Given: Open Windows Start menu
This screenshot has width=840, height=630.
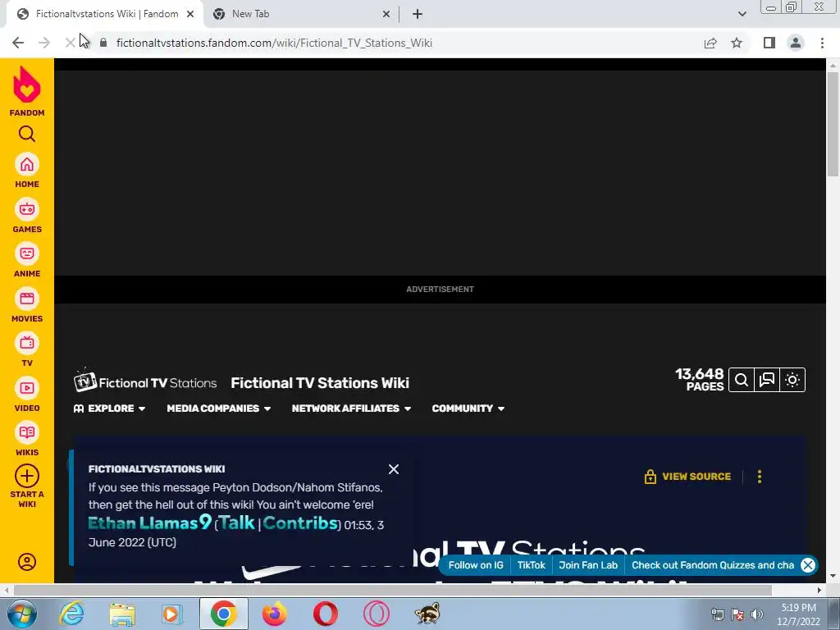Looking at the screenshot, I should (21, 614).
